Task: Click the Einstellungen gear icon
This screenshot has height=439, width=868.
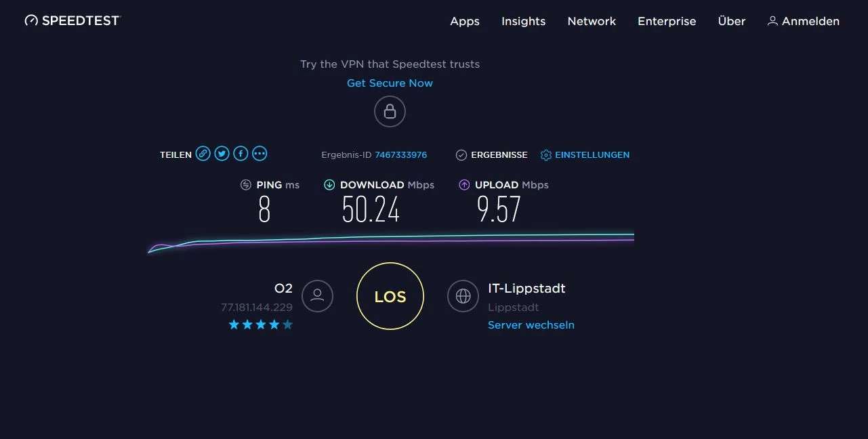Action: click(545, 155)
